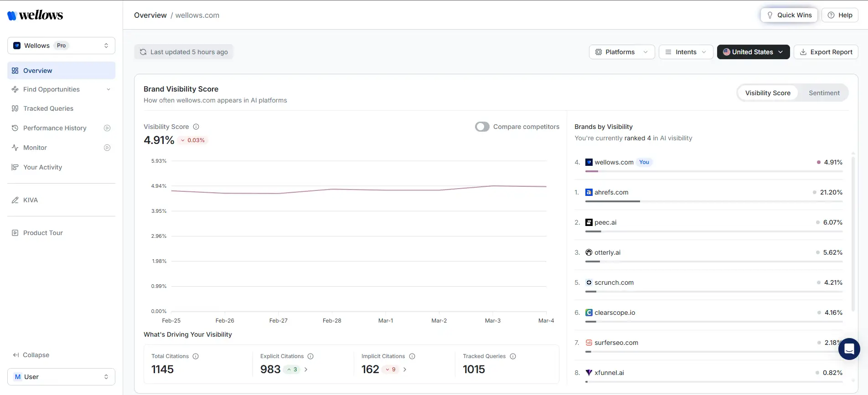
Task: Click the play icon next to Monitor
Action: click(107, 148)
